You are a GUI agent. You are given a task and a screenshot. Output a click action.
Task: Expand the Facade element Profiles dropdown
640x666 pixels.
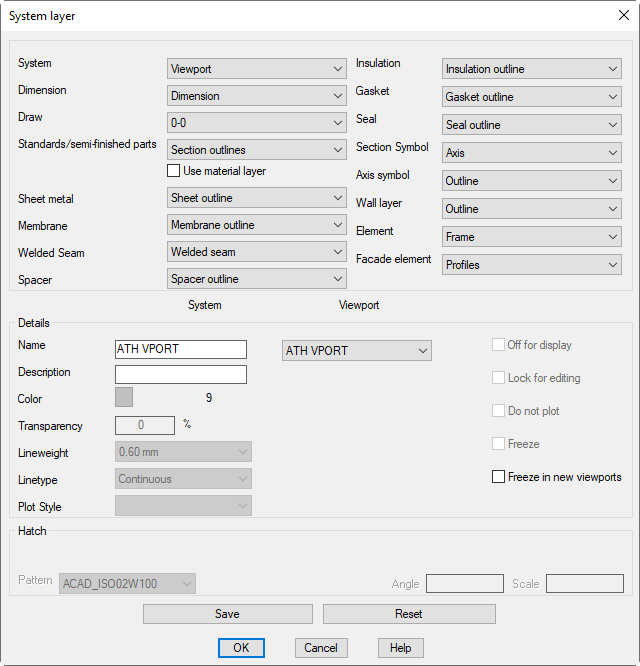[531, 265]
